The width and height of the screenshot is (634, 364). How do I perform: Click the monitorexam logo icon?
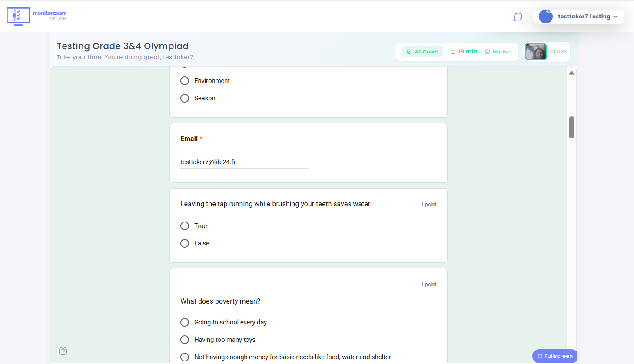[18, 16]
